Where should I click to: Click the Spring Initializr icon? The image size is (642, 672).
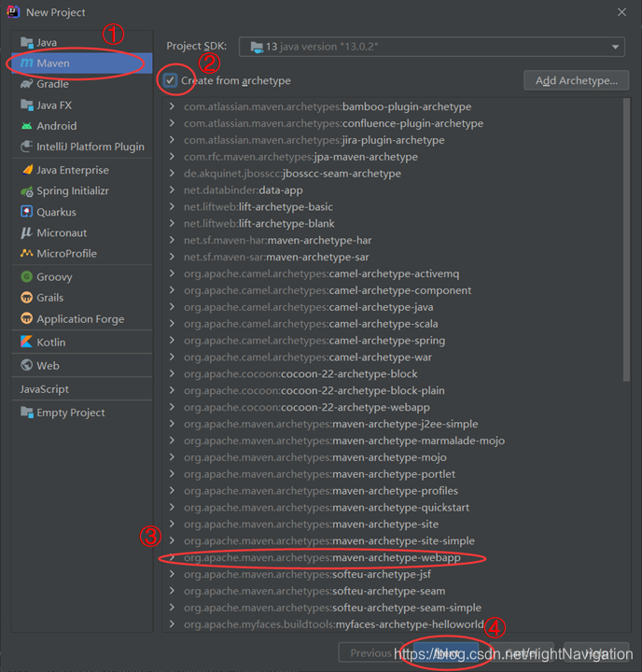point(26,191)
